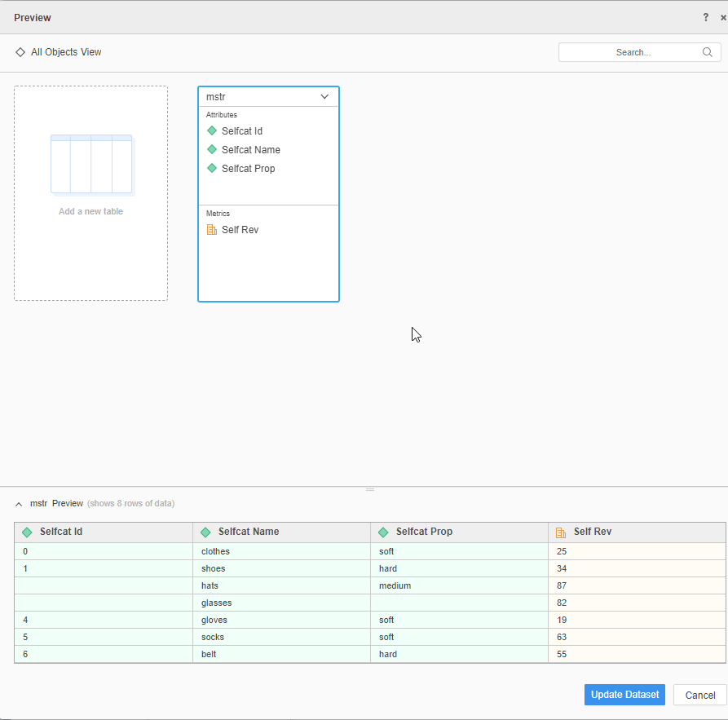Click the Self Rev column header icon
This screenshot has width=728, height=720.
[561, 532]
